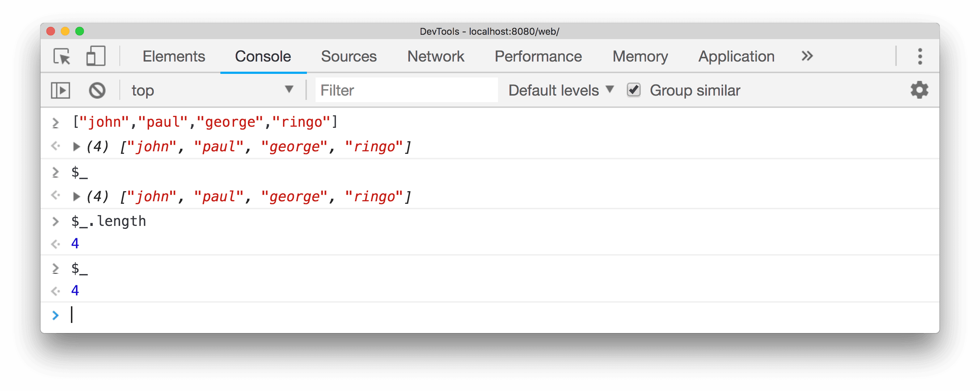
Task: Click the DevTools settings gear icon
Action: [920, 89]
